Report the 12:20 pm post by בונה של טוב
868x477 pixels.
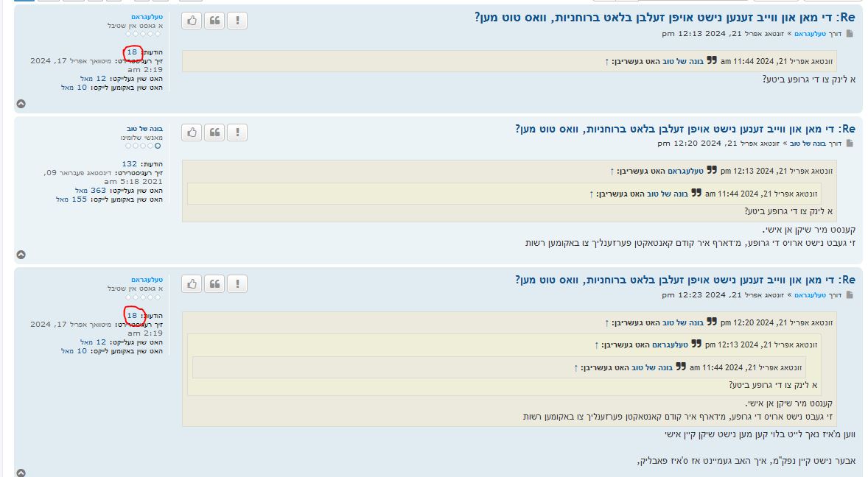[x=237, y=132]
